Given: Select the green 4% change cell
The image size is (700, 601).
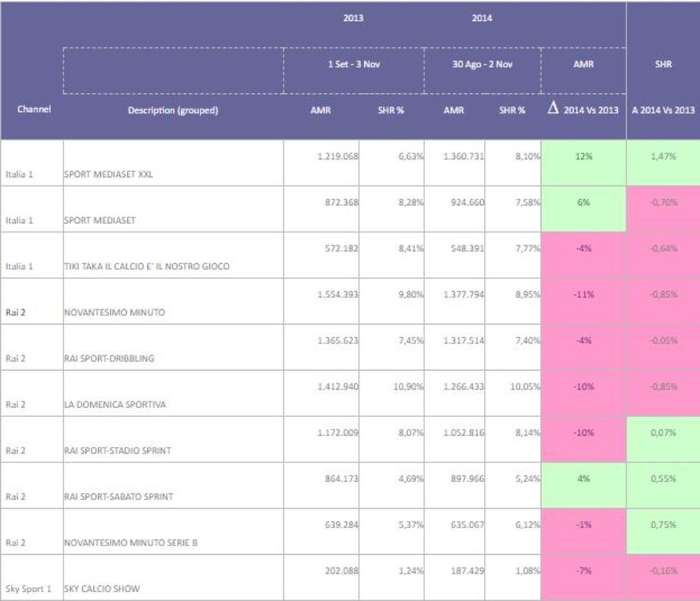Looking at the screenshot, I should pos(583,485).
